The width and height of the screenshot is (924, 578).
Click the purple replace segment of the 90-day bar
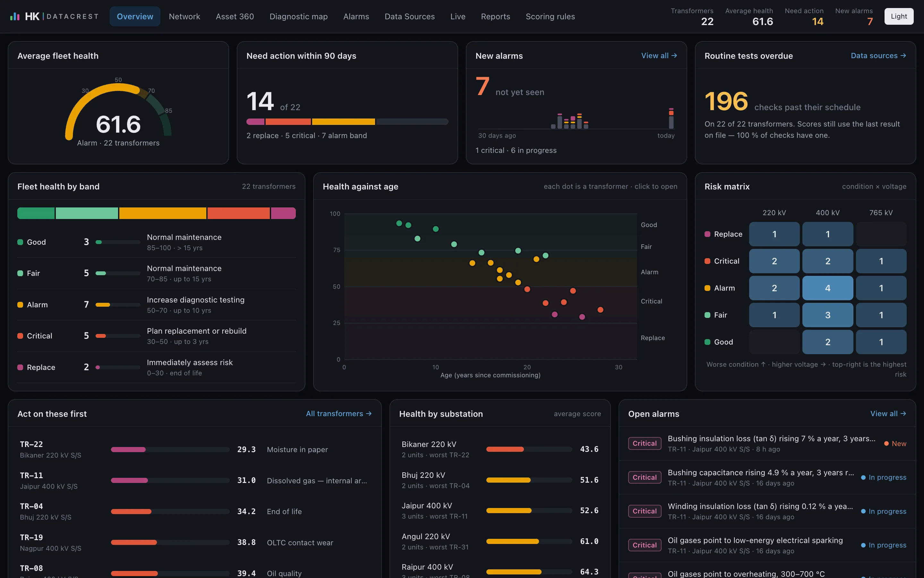pyautogui.click(x=255, y=122)
